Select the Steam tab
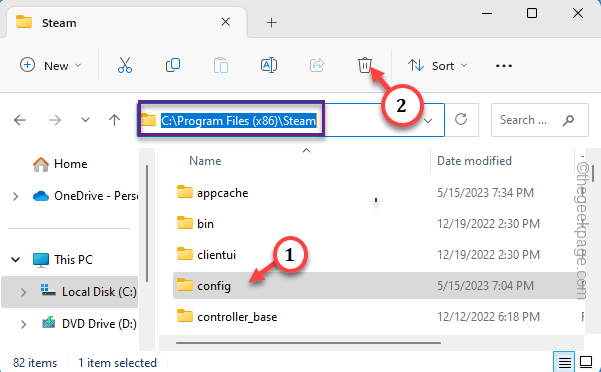601x372 pixels. click(x=126, y=23)
